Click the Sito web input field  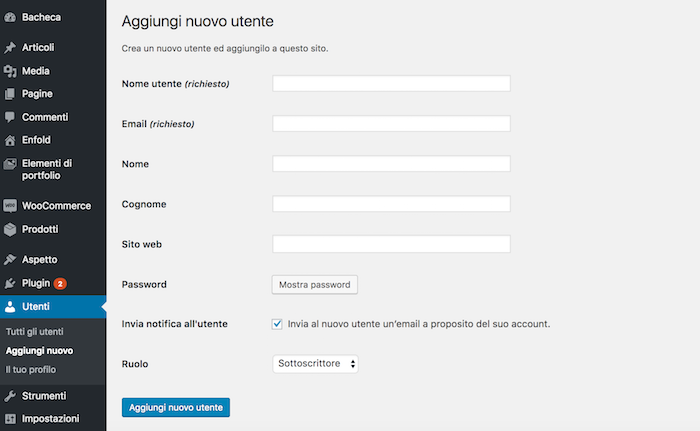pyautogui.click(x=391, y=244)
